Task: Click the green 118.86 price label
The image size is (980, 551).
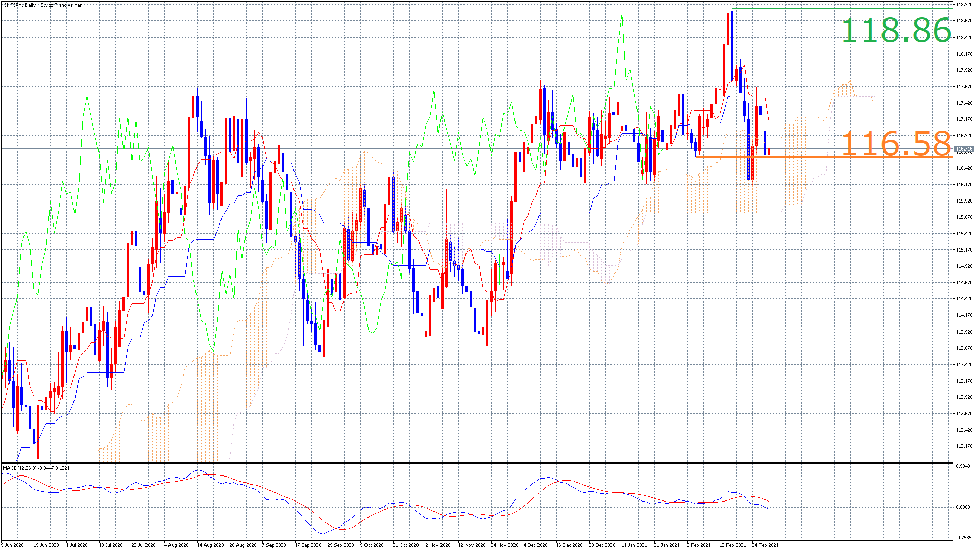Action: (896, 30)
